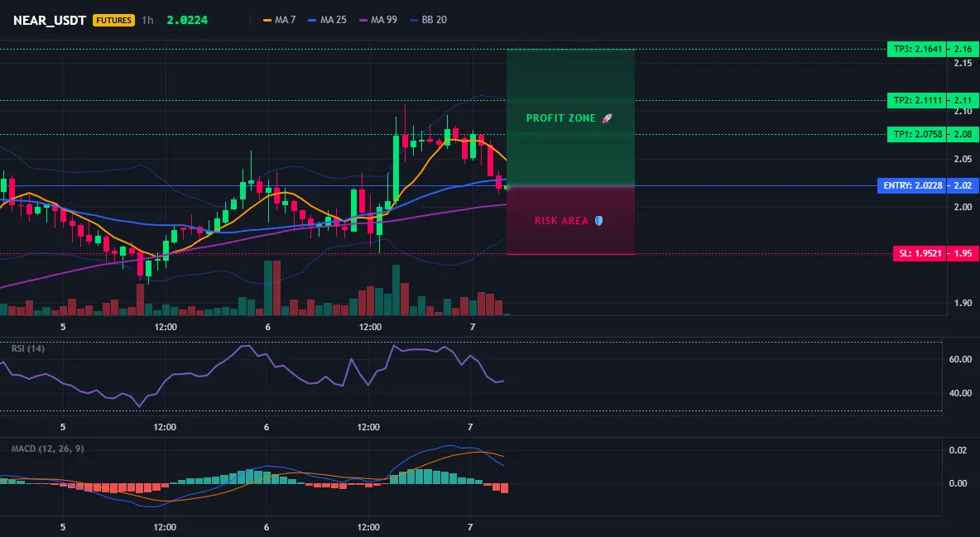Screen dimensions: 980x537
Task: Click the ENTRY: 2.0228 price label
Action: coord(912,185)
